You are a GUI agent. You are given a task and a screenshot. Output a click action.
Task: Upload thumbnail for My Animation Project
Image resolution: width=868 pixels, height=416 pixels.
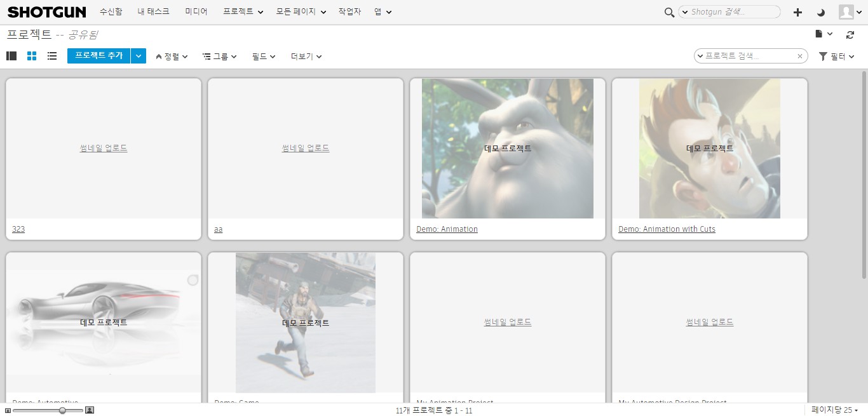click(x=508, y=323)
